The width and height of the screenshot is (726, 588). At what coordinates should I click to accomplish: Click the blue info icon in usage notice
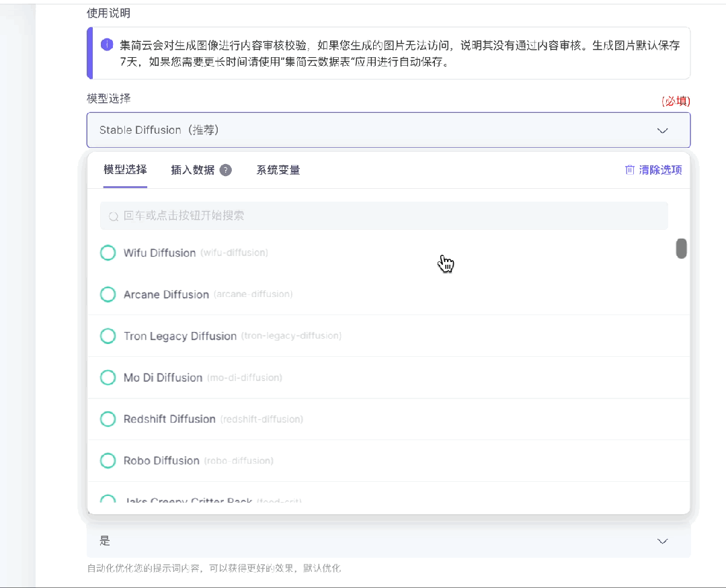click(107, 45)
